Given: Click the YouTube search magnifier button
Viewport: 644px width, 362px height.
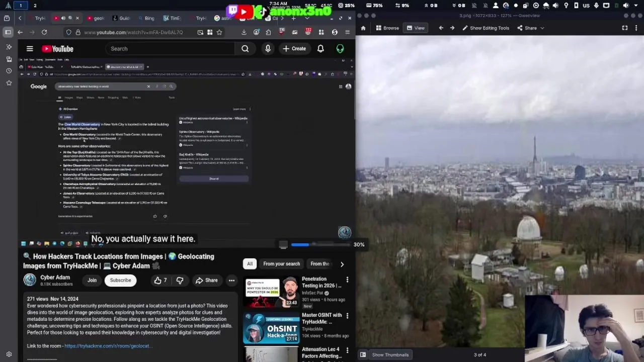Looking at the screenshot, I should pyautogui.click(x=245, y=49).
